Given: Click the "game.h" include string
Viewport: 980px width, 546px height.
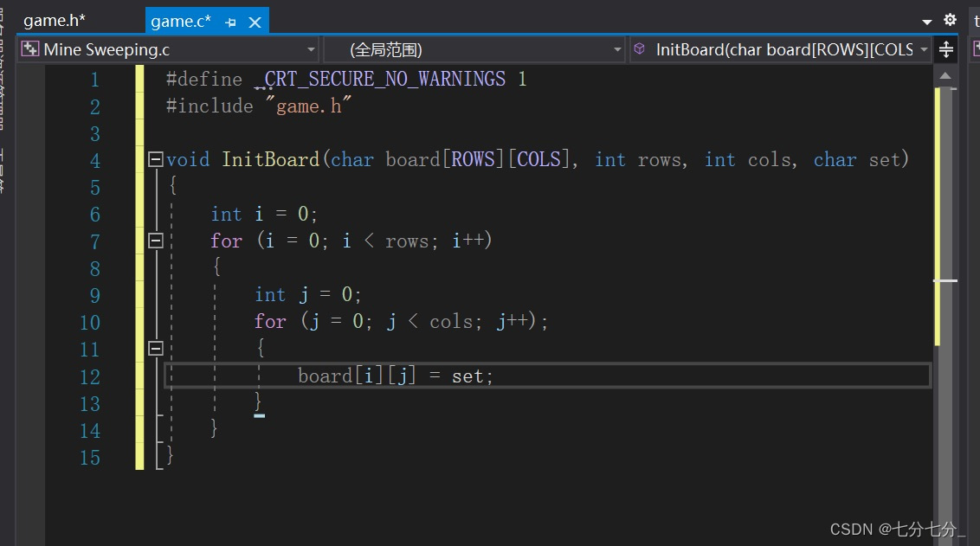Looking at the screenshot, I should click(308, 106).
